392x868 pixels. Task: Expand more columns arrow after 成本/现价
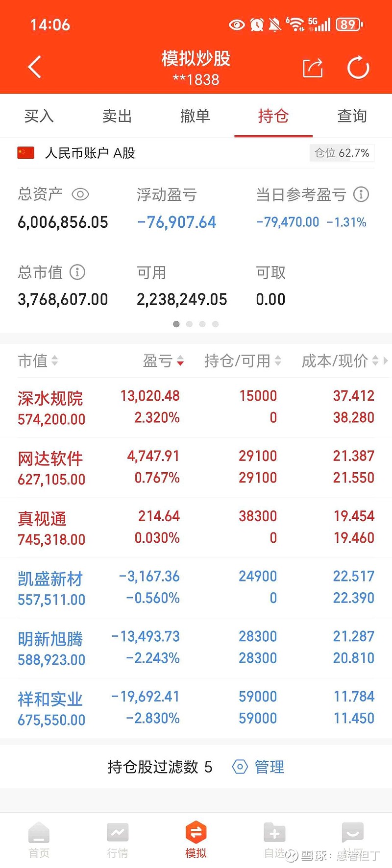(386, 361)
